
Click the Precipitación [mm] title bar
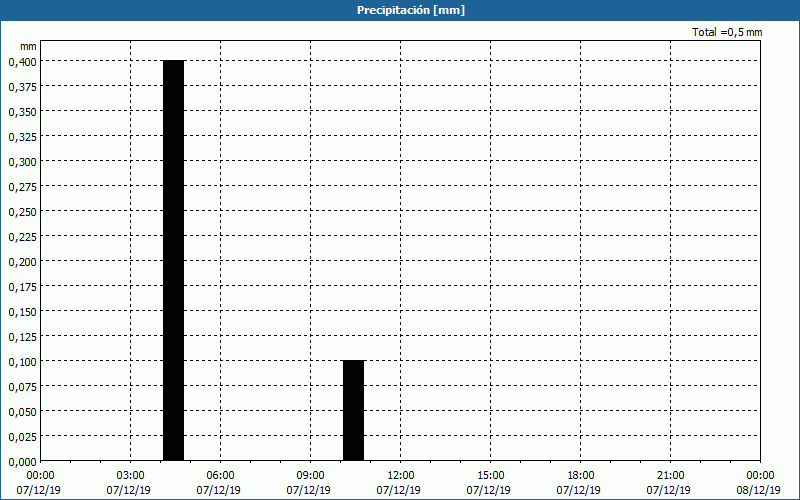400,10
